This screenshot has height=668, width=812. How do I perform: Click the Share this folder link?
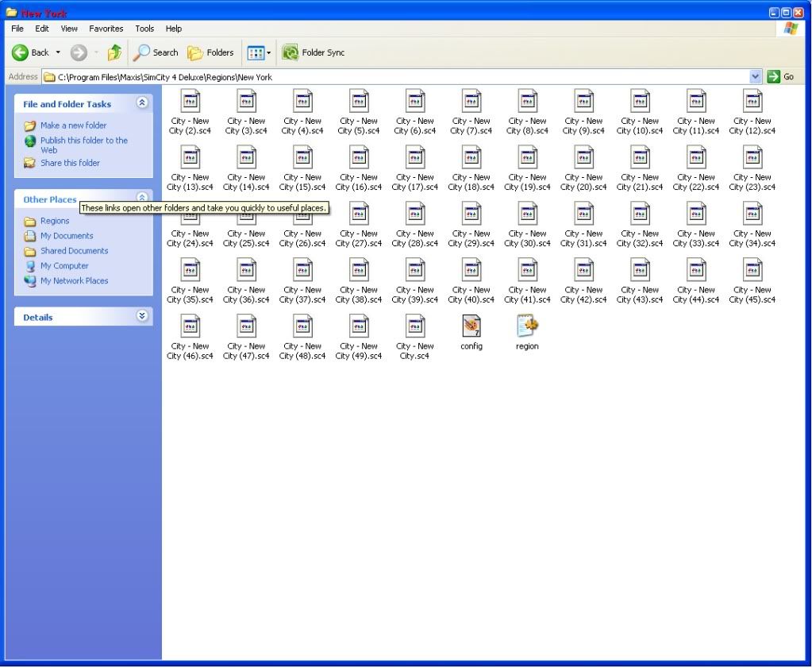coord(71,163)
